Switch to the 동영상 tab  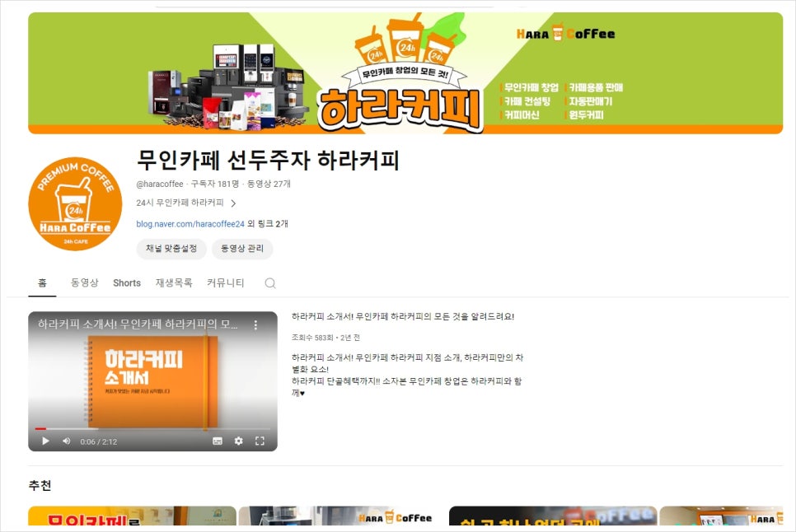click(x=84, y=283)
